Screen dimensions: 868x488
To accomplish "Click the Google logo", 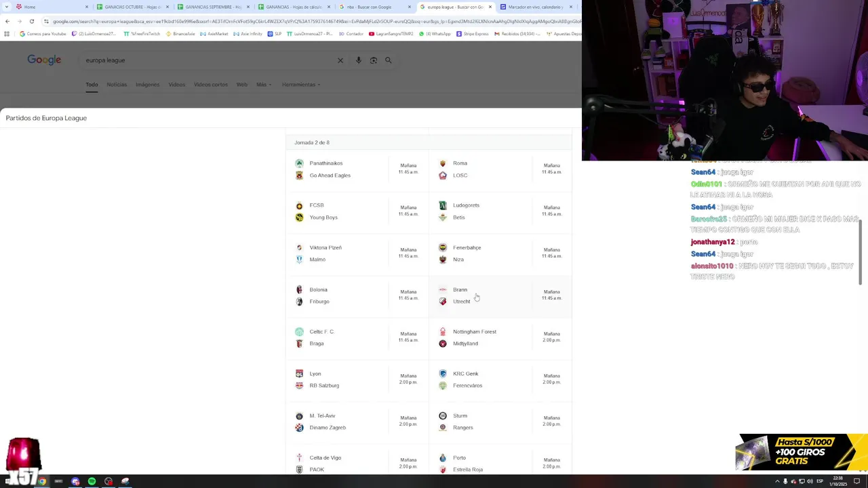I will pos(44,60).
